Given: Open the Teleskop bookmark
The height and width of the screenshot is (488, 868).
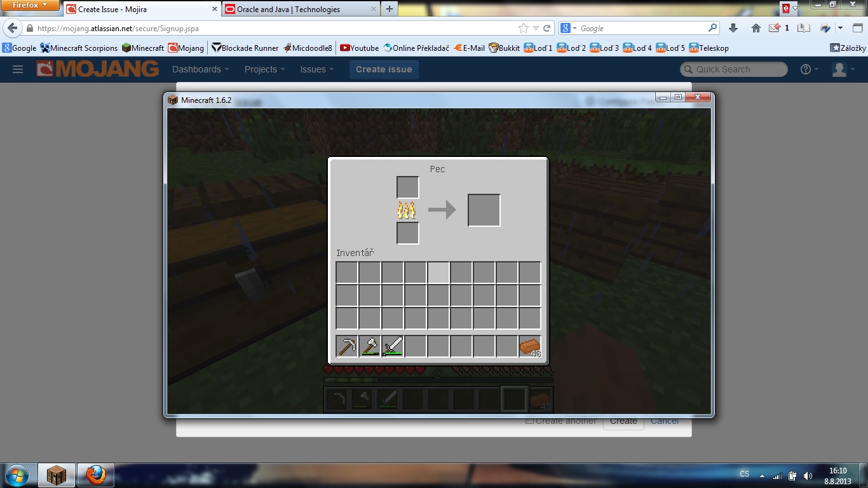Looking at the screenshot, I should [x=709, y=48].
